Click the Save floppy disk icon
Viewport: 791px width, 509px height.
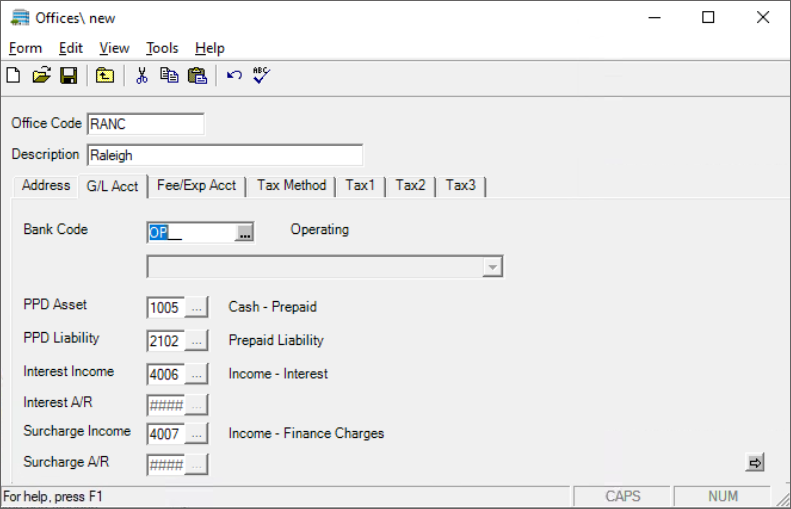click(69, 75)
